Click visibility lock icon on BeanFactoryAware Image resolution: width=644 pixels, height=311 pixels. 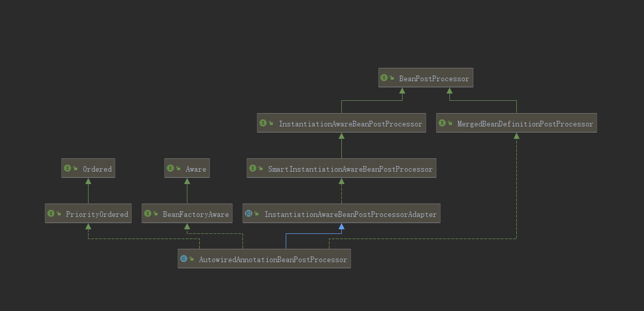[x=155, y=214]
